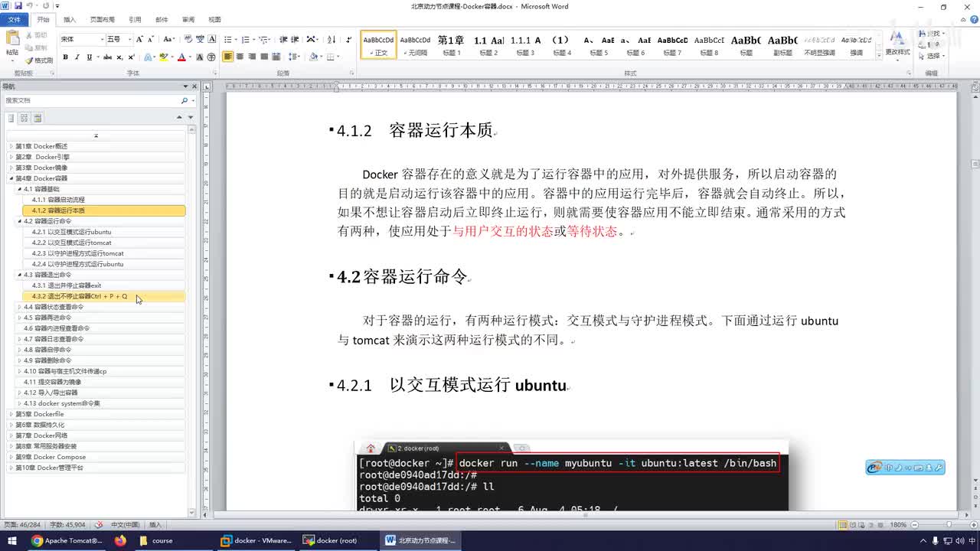
Task: Click the Sort A-Z button
Action: click(332, 39)
